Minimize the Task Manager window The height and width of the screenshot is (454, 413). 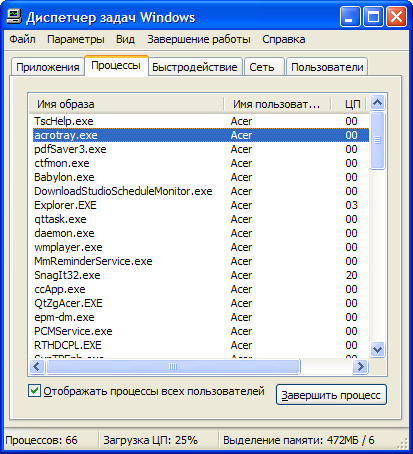(350, 17)
